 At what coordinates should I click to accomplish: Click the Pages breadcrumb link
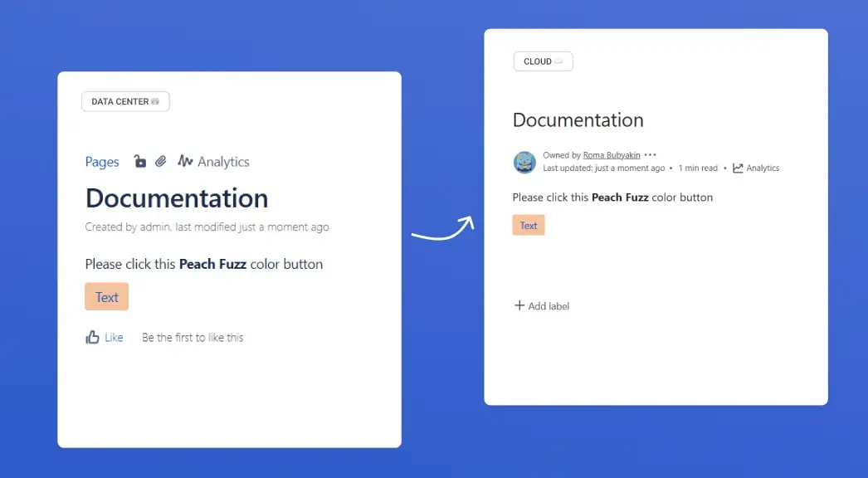102,162
